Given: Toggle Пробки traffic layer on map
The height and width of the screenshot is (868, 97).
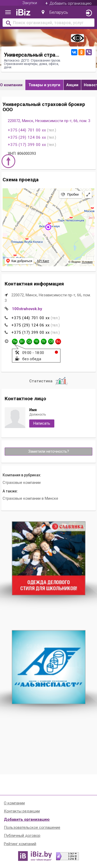Looking at the screenshot, I should (70, 195).
